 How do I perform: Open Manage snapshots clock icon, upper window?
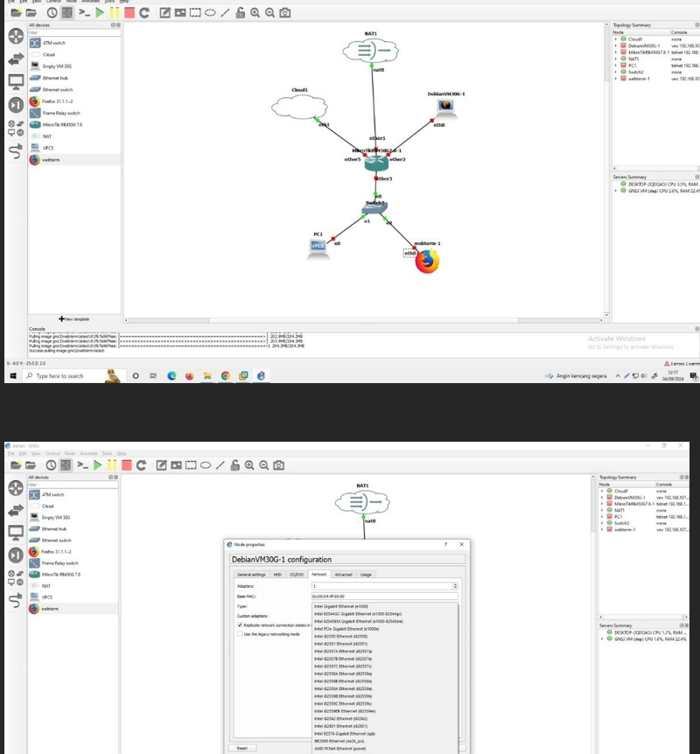pos(52,13)
